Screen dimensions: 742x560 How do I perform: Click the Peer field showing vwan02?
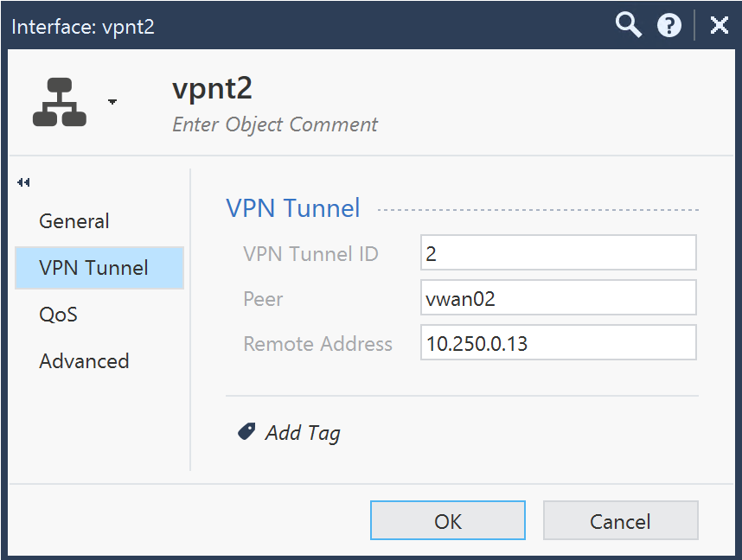(559, 297)
